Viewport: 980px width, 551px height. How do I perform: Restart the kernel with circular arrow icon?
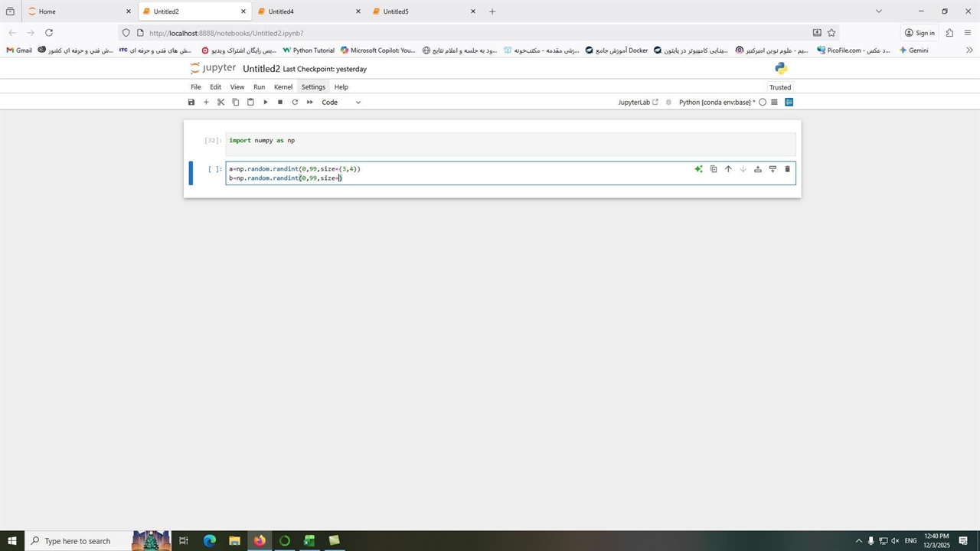click(295, 102)
